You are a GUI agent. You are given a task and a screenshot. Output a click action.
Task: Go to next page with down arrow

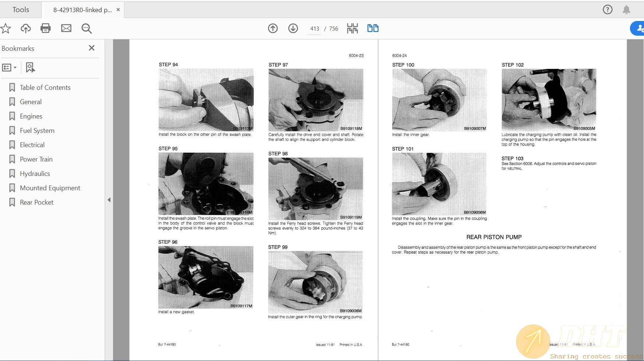click(293, 28)
